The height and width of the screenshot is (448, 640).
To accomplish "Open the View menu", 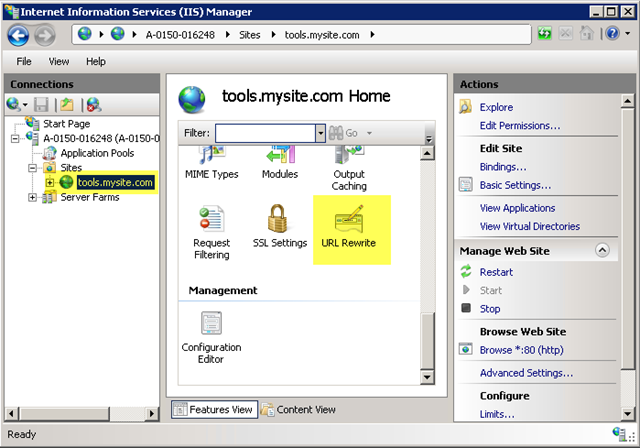I will tap(59, 62).
